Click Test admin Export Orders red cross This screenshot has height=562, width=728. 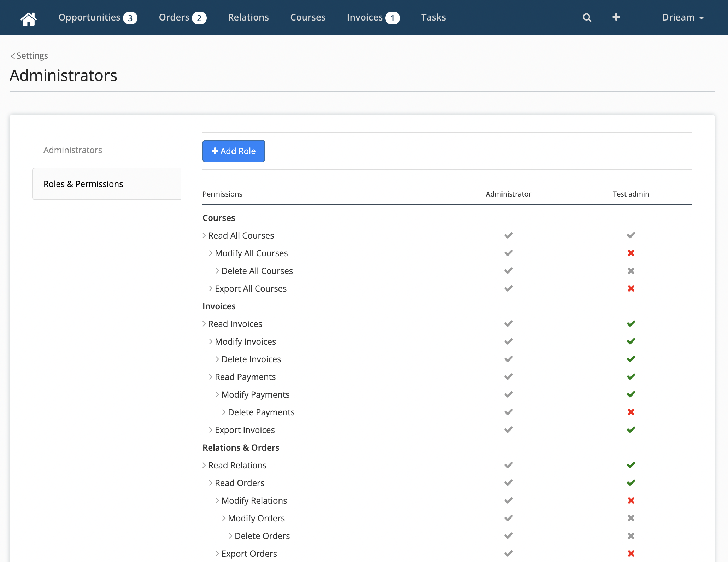(631, 554)
